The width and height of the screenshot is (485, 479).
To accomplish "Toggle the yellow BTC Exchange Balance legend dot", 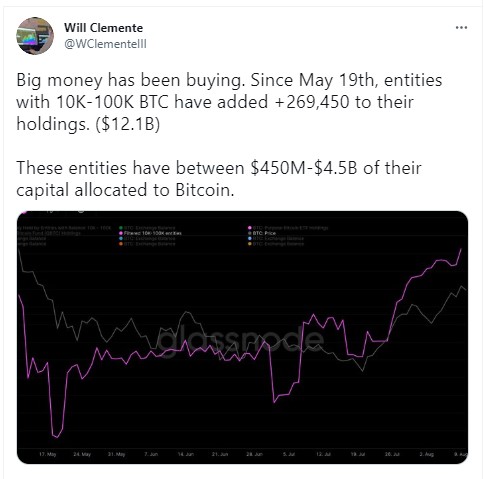I will 250,244.
